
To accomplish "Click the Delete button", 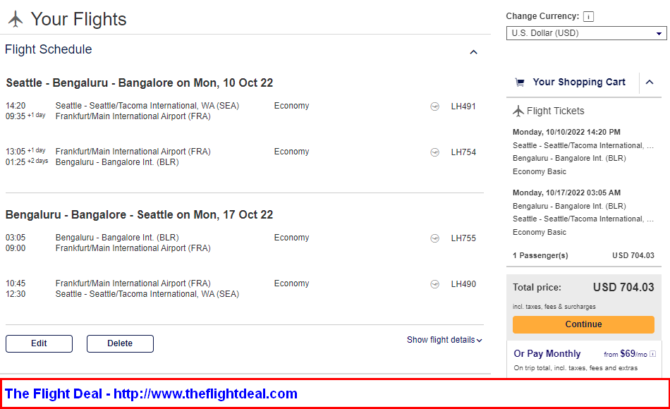I will [120, 344].
